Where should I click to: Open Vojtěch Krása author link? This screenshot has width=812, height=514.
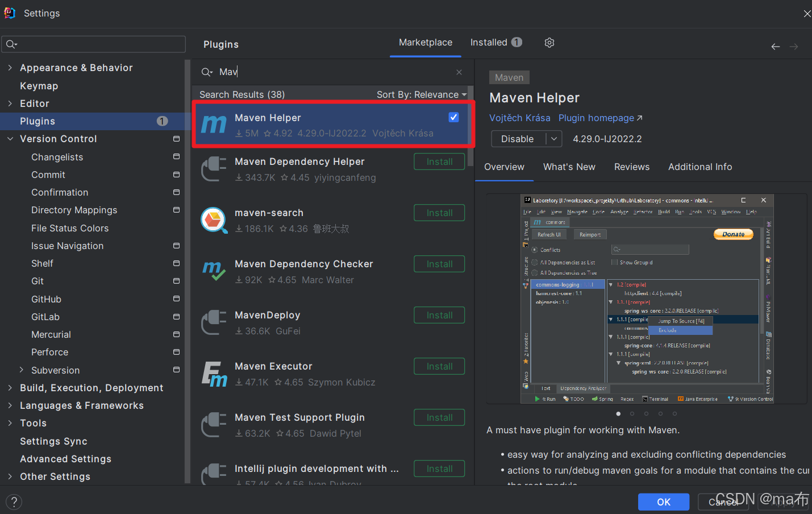(x=520, y=118)
